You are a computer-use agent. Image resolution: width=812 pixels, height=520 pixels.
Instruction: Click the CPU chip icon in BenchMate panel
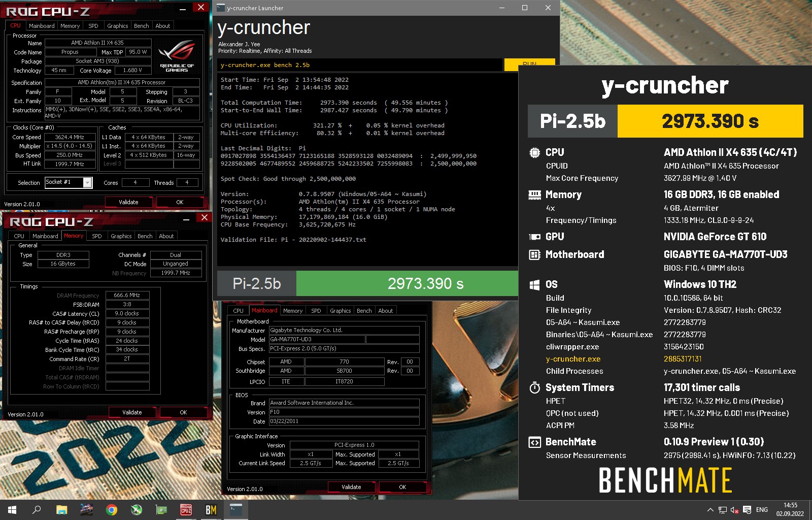pos(534,152)
